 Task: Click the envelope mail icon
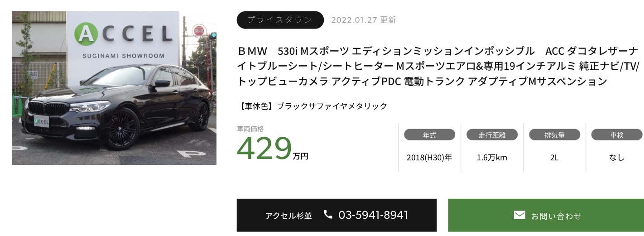[x=519, y=215]
